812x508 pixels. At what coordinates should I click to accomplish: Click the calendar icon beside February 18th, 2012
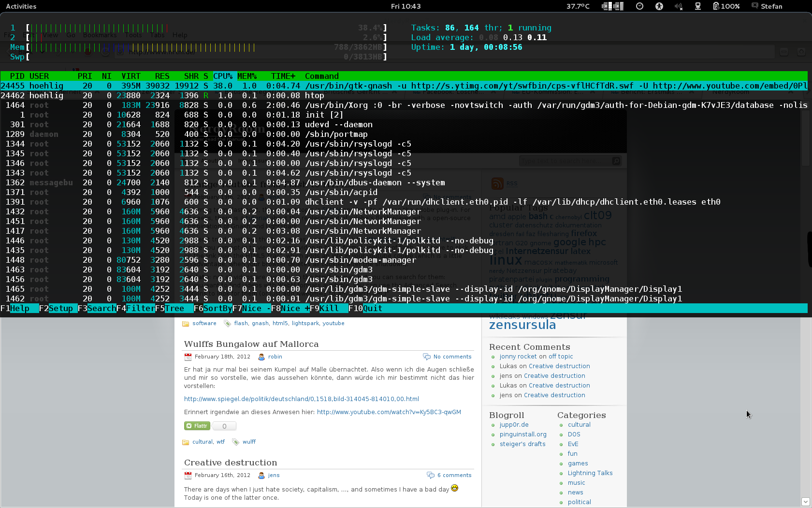(x=188, y=357)
